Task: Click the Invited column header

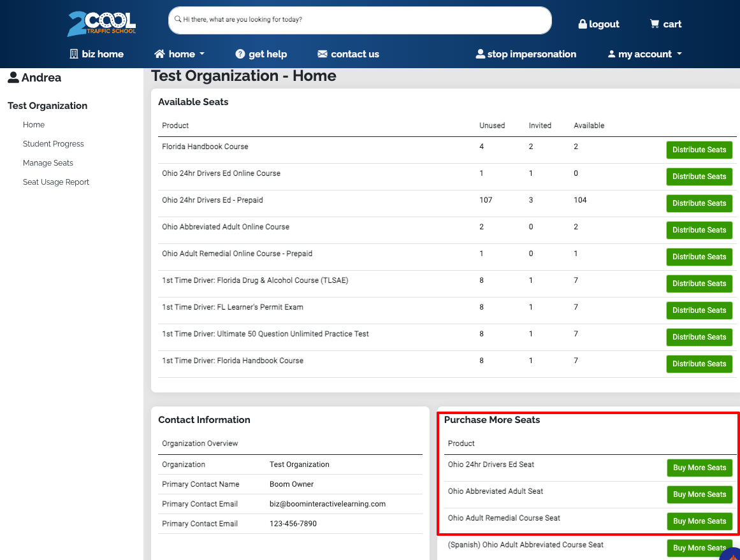Action: coord(540,126)
